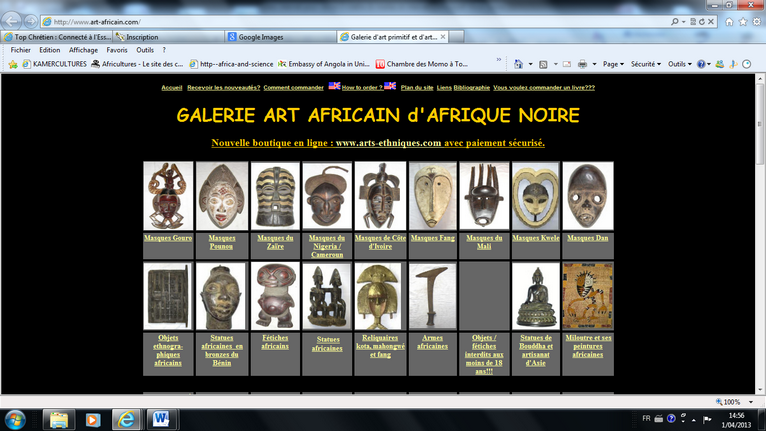
Task: Click the Masques Kwele heart-shaped mask image
Action: [536, 196]
